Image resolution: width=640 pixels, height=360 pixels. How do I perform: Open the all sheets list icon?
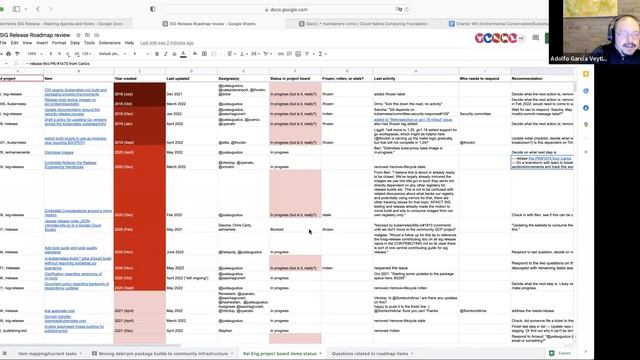click(4, 353)
